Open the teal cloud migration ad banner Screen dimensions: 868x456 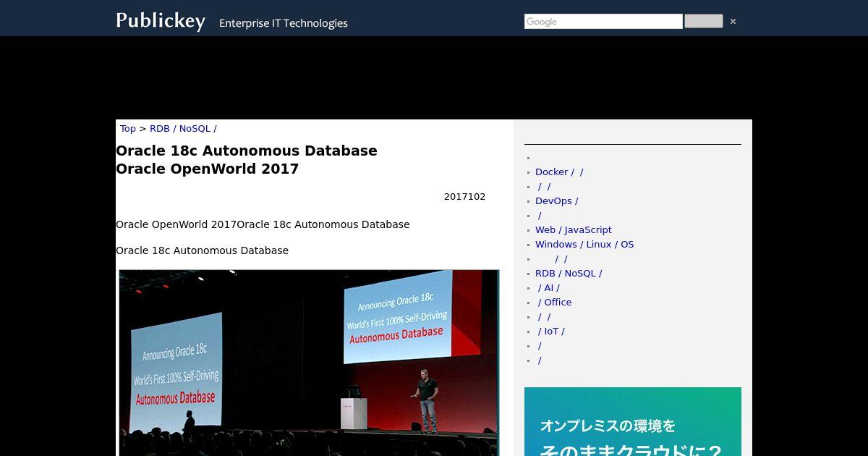pyautogui.click(x=633, y=421)
